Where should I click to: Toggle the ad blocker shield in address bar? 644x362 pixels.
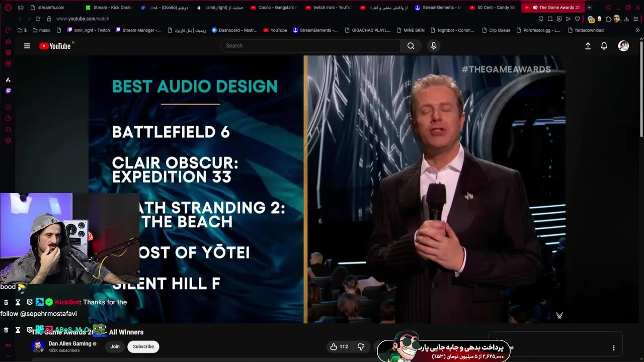click(x=559, y=19)
